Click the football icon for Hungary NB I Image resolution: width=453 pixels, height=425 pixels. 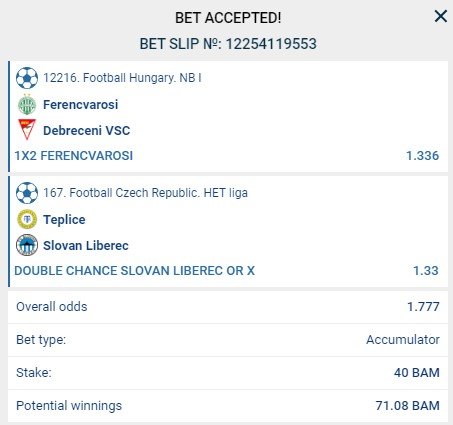pyautogui.click(x=27, y=78)
